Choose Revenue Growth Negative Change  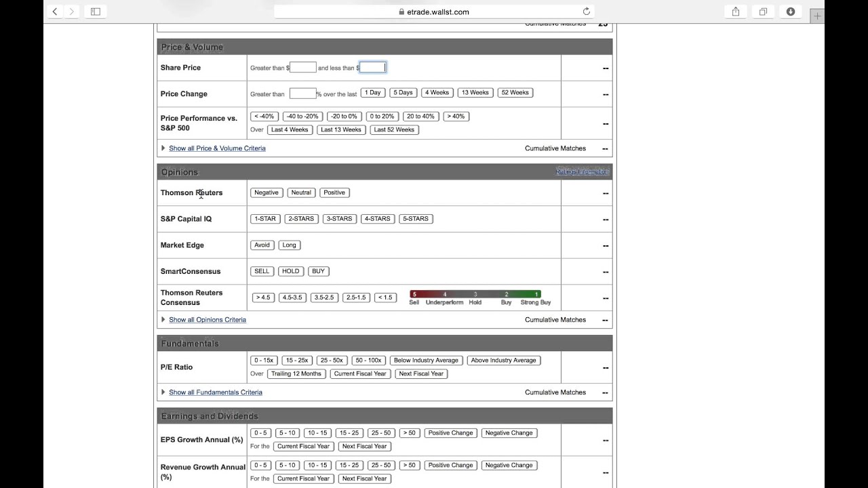click(x=509, y=466)
